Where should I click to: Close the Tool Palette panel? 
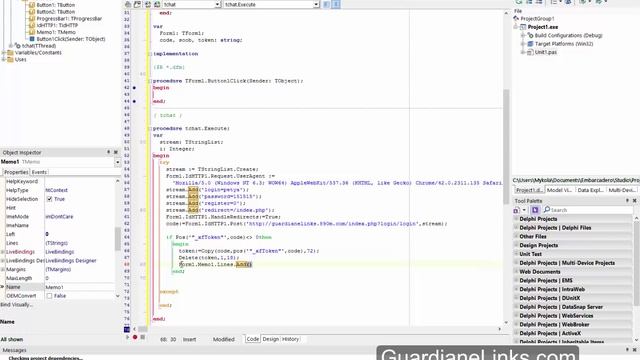[635, 201]
